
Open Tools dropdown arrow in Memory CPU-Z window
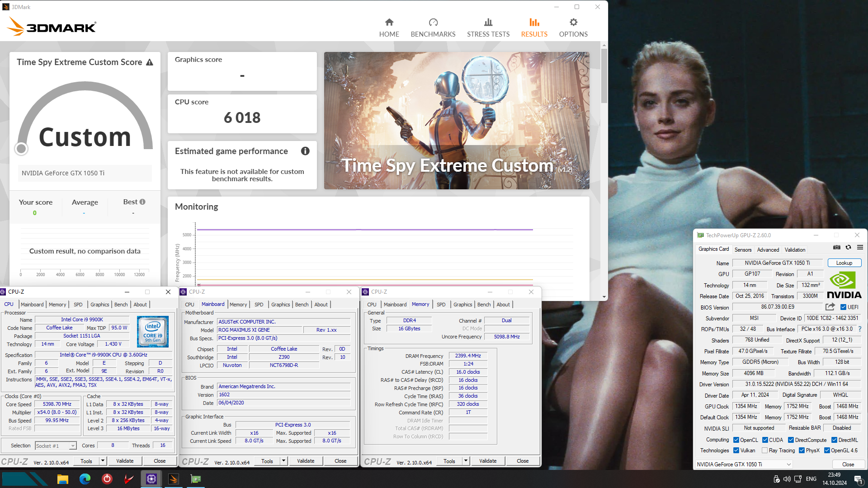coord(466,461)
